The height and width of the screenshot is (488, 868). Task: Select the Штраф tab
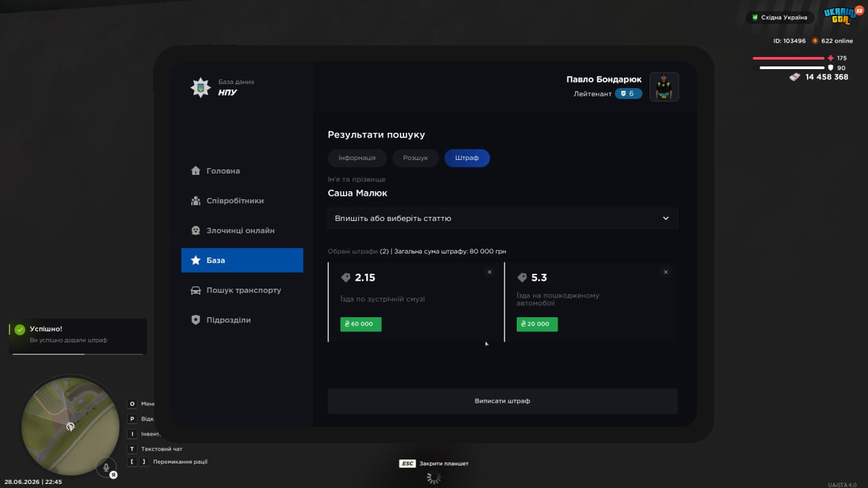(467, 158)
